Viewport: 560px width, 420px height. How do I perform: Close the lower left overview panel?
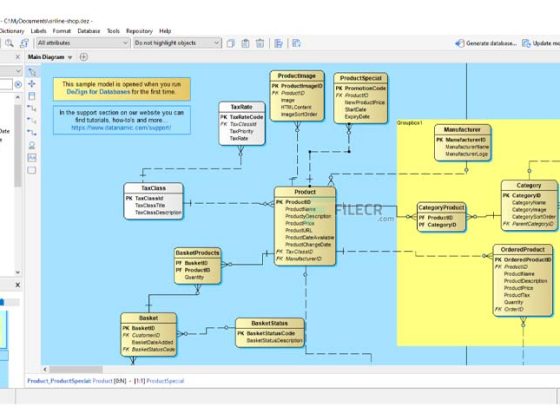pyautogui.click(x=18, y=285)
